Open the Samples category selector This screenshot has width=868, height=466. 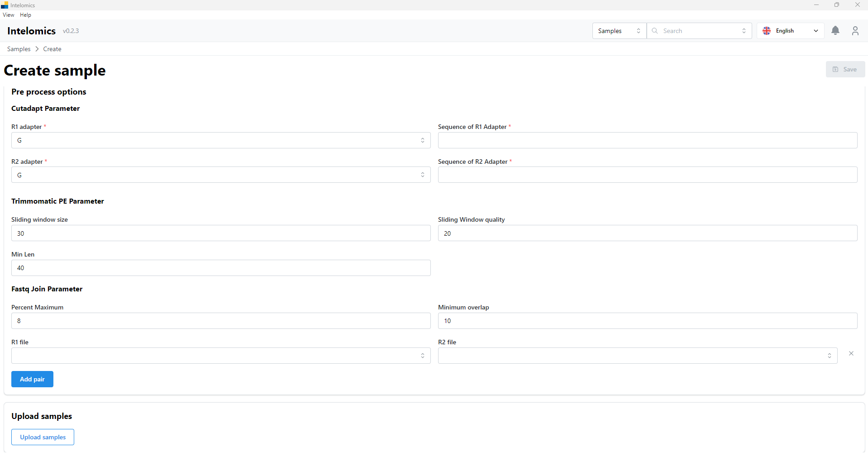click(619, 31)
